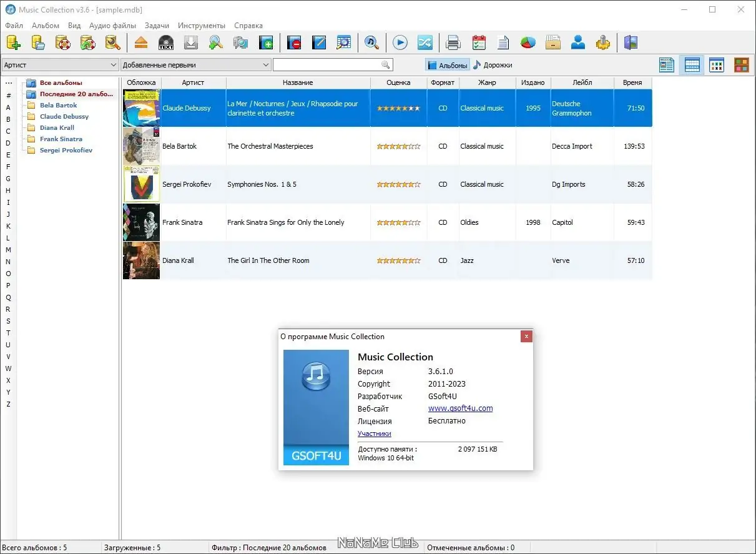Click the eject disc toolbar icon
The height and width of the screenshot is (554, 756).
point(141,42)
